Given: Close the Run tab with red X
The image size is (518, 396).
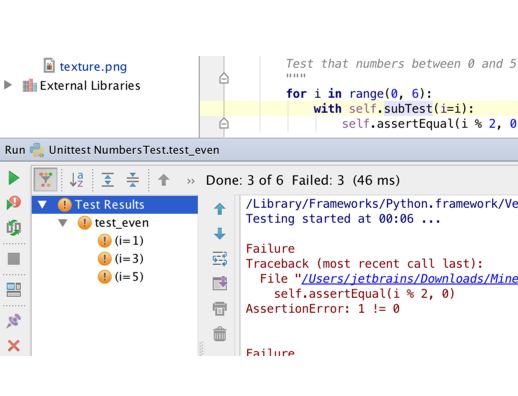Looking at the screenshot, I should 14,346.
